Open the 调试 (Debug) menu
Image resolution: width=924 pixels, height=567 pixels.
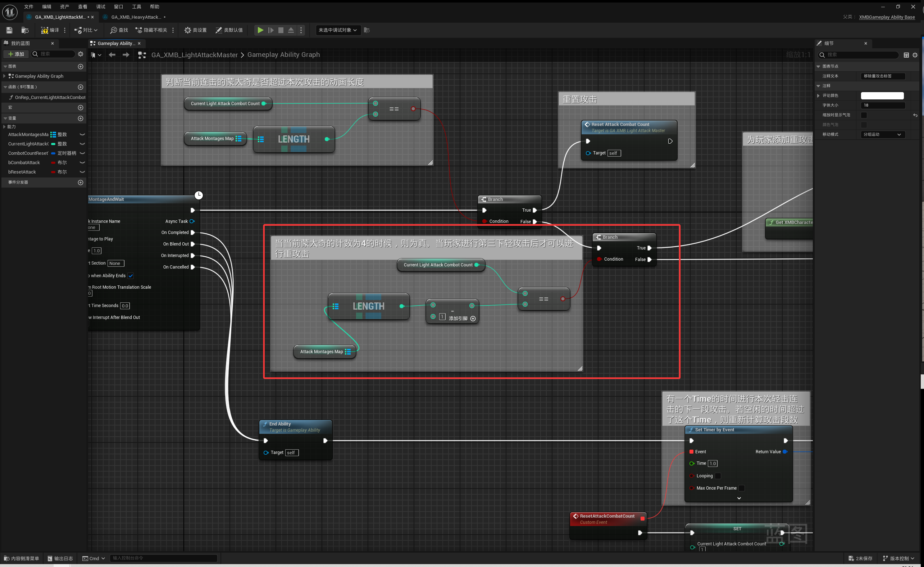(x=100, y=6)
